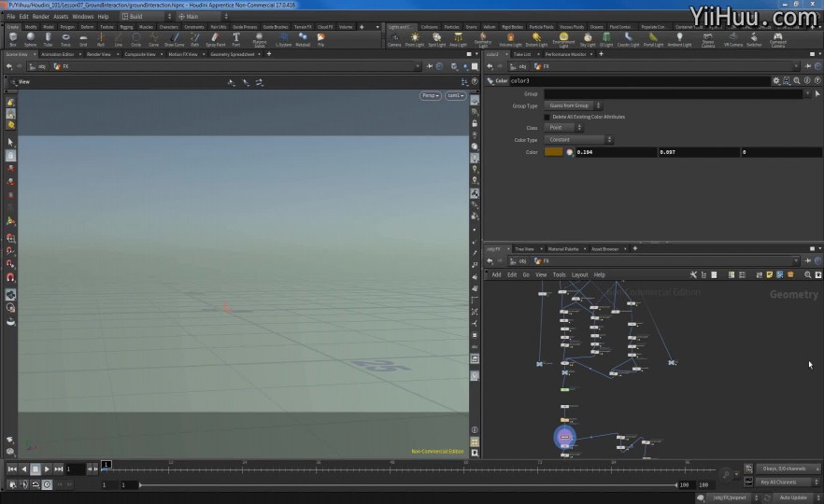Open the Persp viewport menu
The image size is (824, 504).
coord(430,95)
